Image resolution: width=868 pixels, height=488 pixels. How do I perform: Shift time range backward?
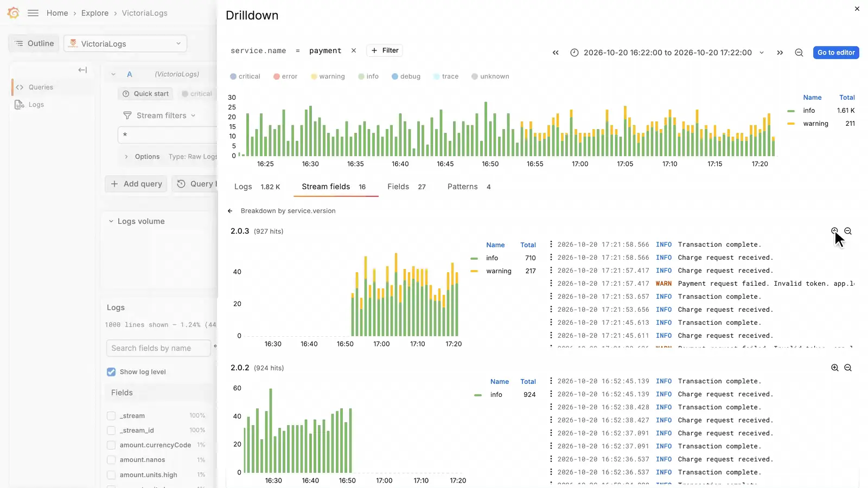[556, 53]
